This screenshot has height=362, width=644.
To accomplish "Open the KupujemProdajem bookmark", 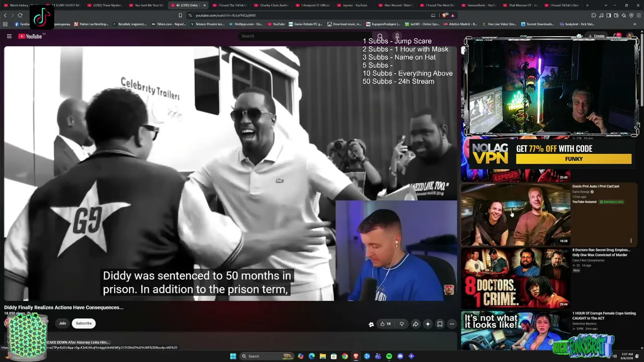I will pyautogui.click(x=383, y=24).
